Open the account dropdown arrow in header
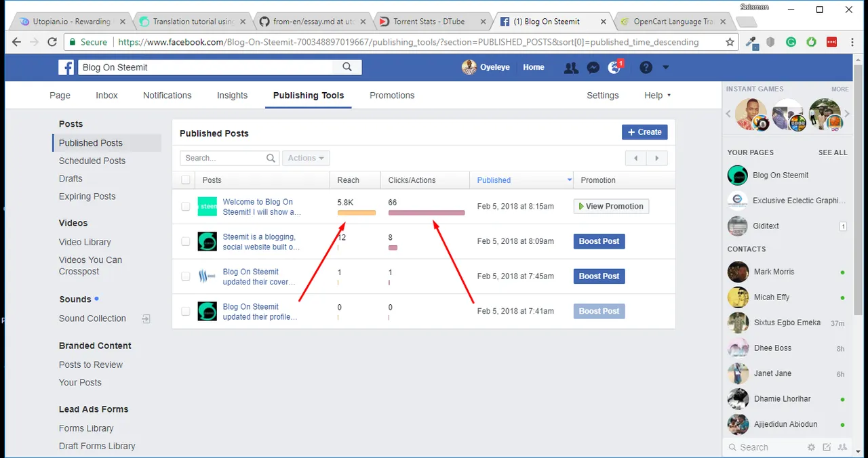Image resolution: width=868 pixels, height=458 pixels. pos(665,68)
